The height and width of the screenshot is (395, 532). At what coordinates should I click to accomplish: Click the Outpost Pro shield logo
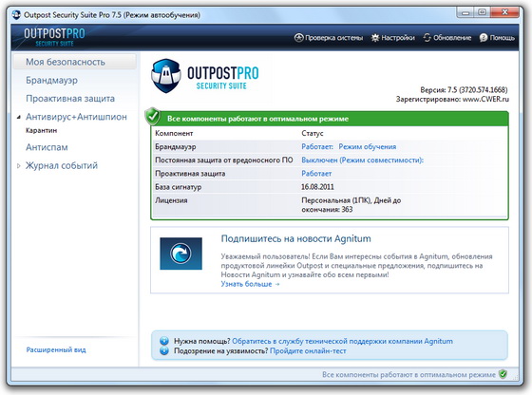165,76
